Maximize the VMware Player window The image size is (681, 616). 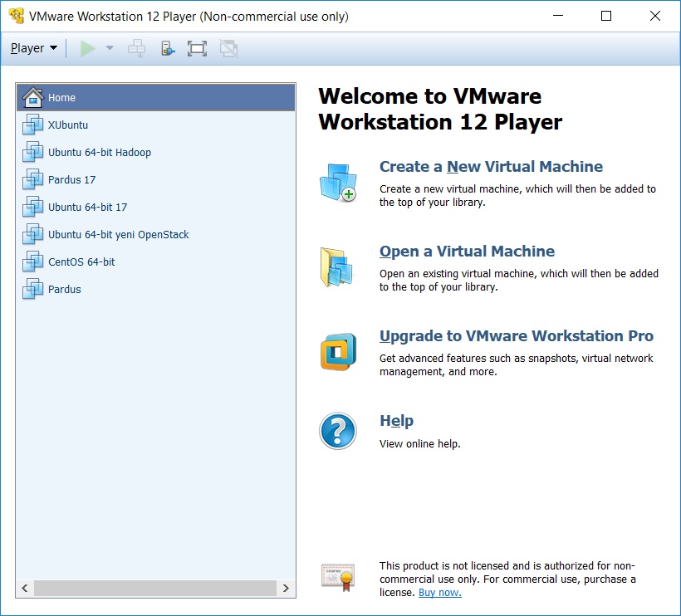pos(606,16)
